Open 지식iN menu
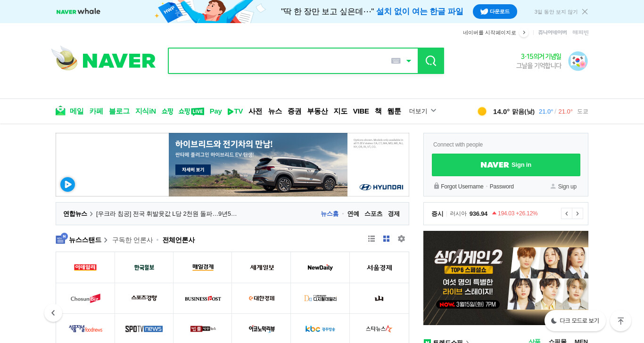Viewport: 644px width, 343px height. coord(146,111)
